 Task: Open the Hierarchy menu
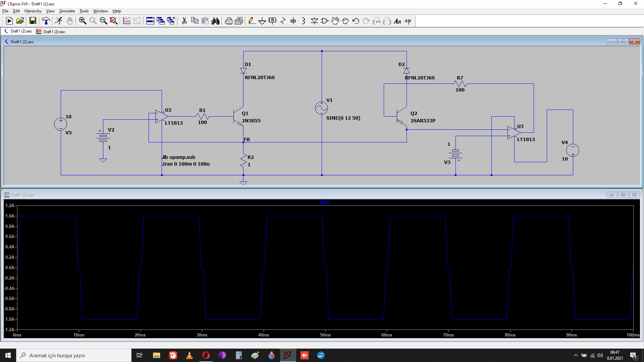(x=33, y=11)
